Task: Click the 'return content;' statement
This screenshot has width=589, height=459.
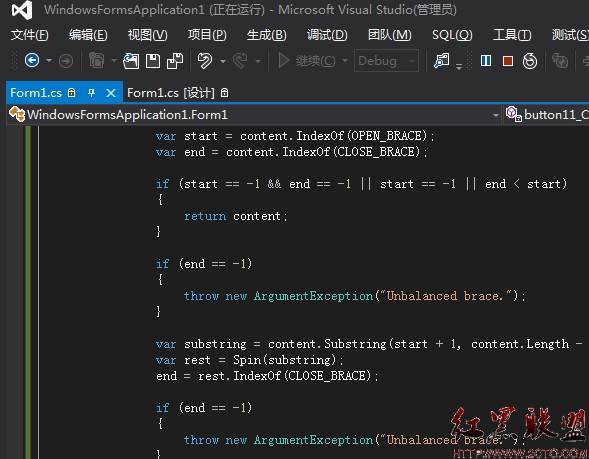Action: click(236, 216)
